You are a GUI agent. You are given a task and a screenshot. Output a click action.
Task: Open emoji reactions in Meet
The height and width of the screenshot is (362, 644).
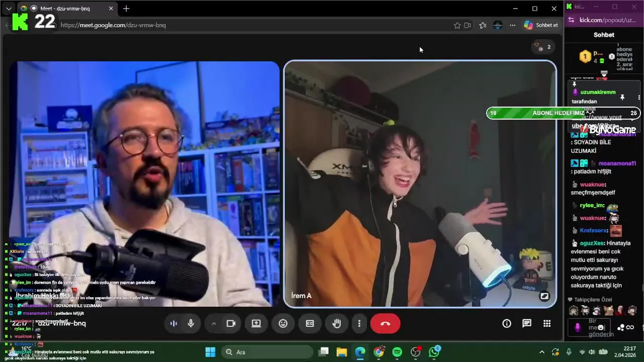tap(283, 323)
